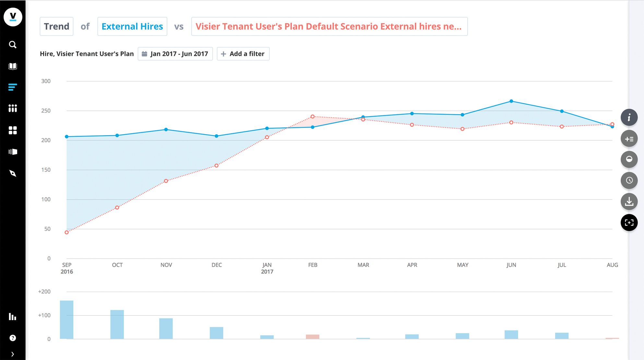Open the clock time settings button
Image resolution: width=644 pixels, height=360 pixels.
[629, 180]
